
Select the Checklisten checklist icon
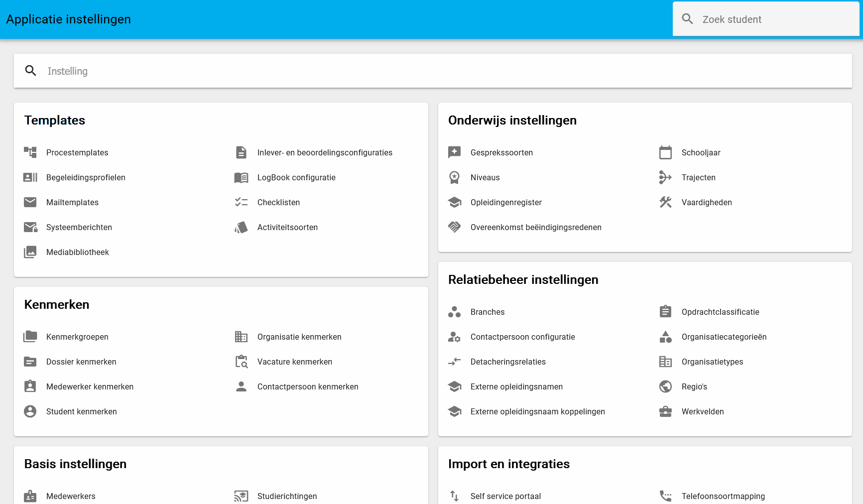pyautogui.click(x=242, y=202)
